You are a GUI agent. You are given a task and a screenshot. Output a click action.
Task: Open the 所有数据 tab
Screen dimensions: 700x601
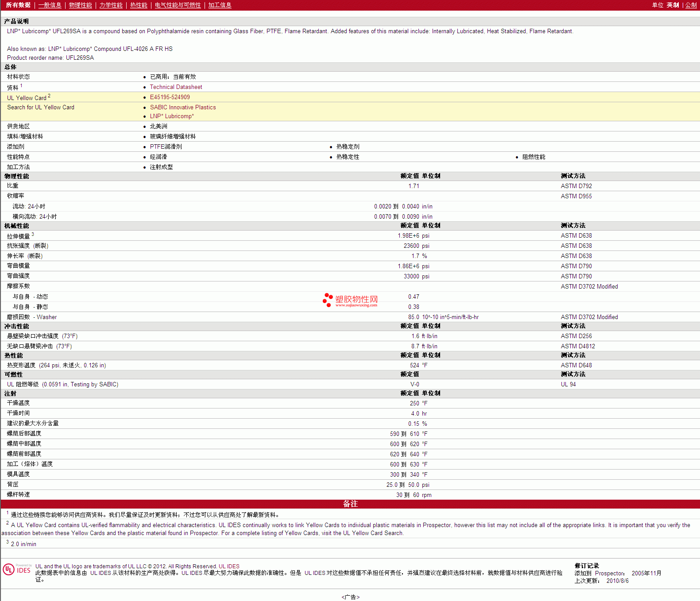[18, 5]
